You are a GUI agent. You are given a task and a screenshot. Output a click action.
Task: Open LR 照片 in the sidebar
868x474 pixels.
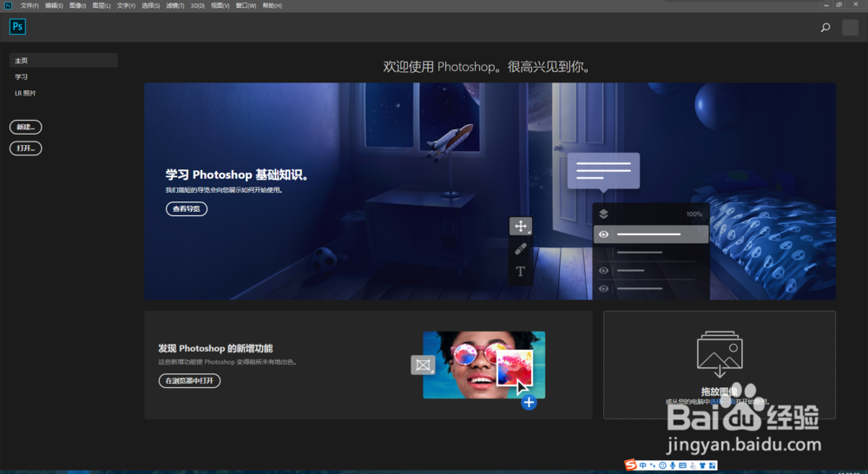[25, 93]
